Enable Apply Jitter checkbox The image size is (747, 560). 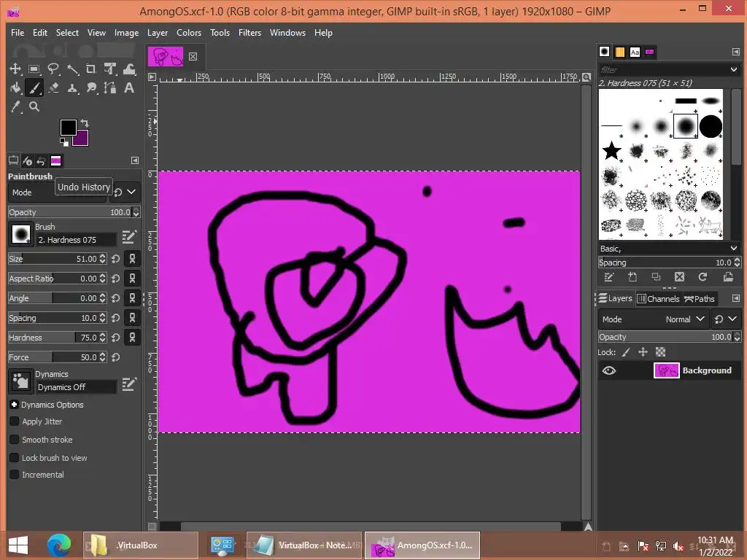tap(15, 421)
